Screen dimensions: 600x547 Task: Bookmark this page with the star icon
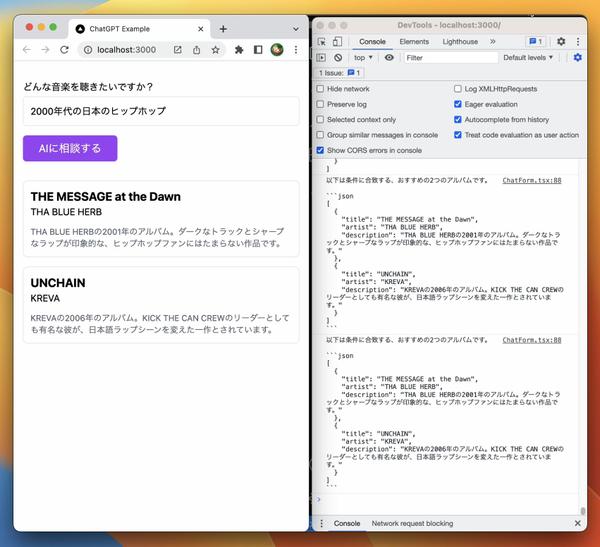click(215, 50)
